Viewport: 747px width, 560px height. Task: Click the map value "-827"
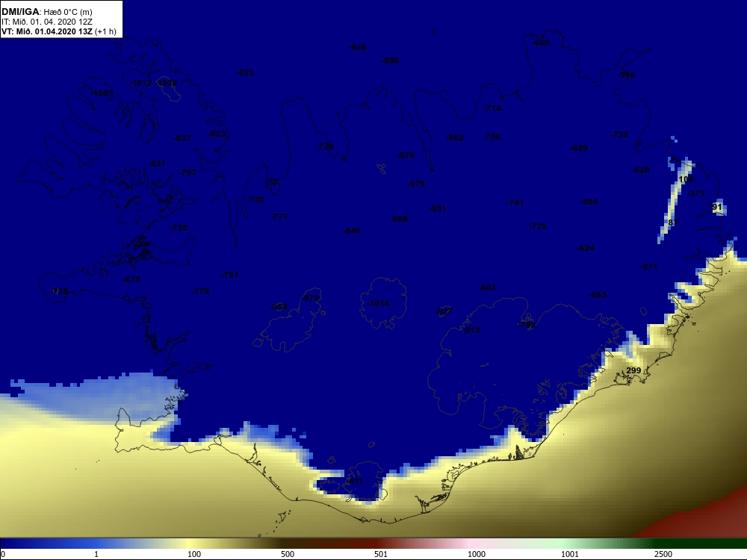pyautogui.click(x=444, y=311)
